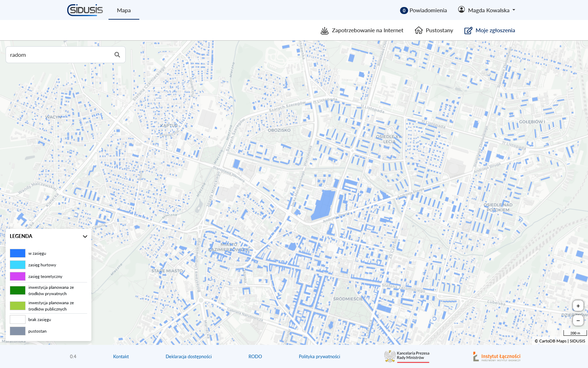The height and width of the screenshot is (368, 588).
Task: Click the 'pustostan' gray legend swatch
Action: 17,331
